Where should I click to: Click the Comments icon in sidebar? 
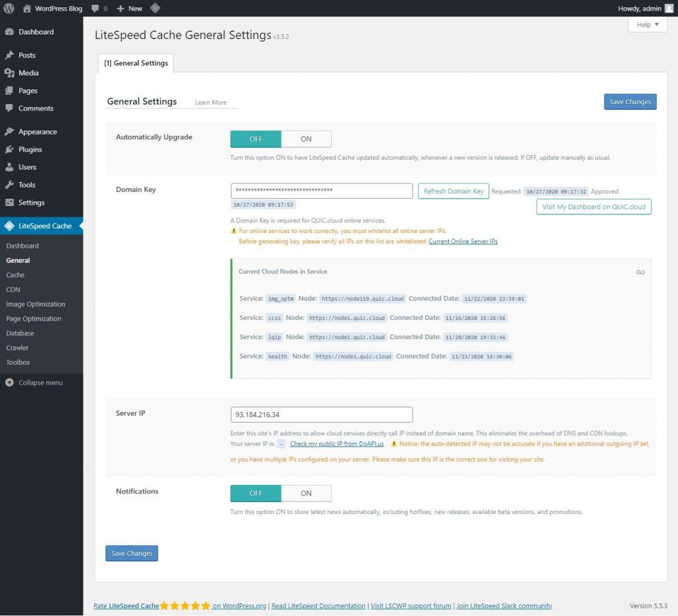click(x=9, y=108)
